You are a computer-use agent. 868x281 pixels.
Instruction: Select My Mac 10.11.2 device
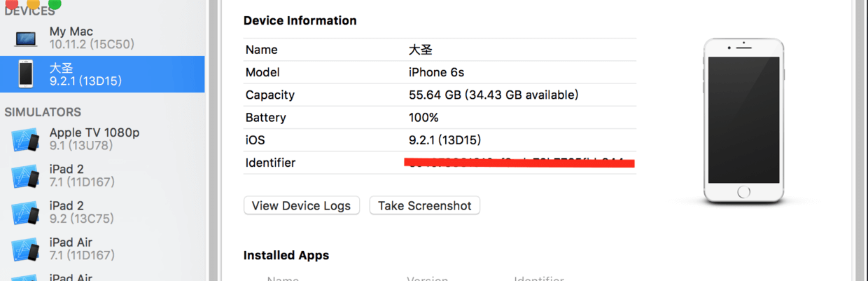[x=91, y=38]
